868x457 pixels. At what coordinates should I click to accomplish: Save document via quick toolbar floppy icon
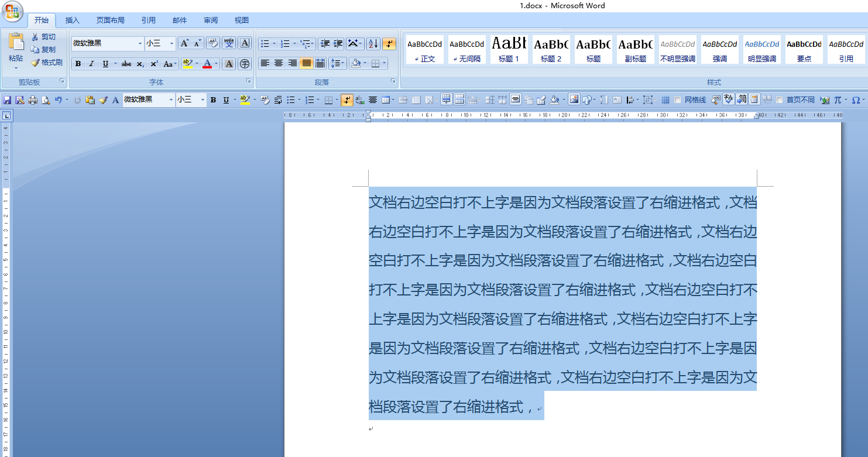coord(8,100)
